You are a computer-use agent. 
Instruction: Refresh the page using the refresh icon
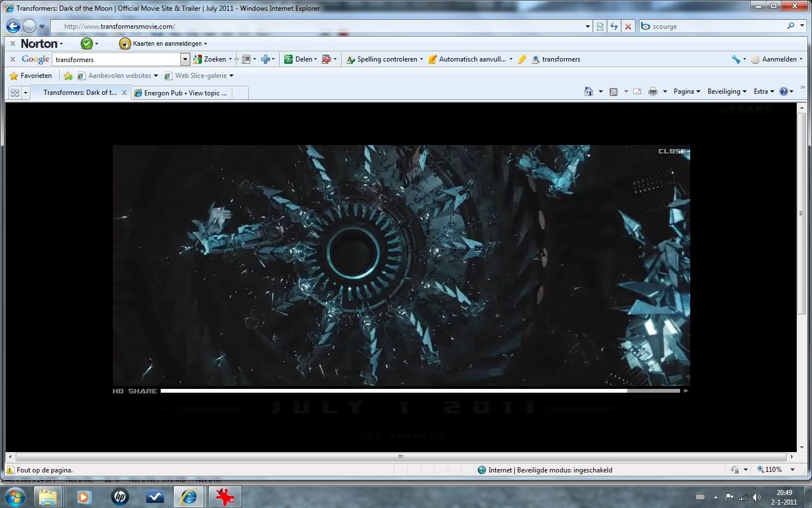coord(614,27)
